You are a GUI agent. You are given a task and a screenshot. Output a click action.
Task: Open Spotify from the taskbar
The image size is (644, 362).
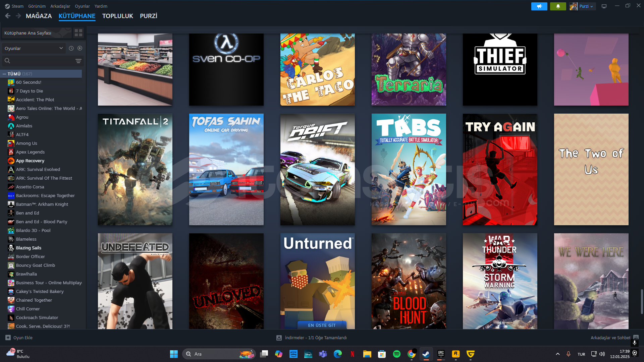[x=396, y=354]
